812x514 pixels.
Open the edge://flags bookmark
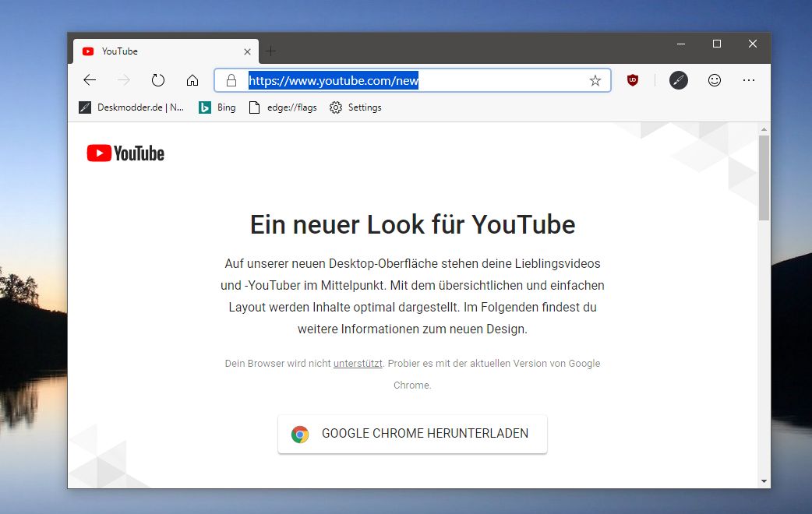click(283, 107)
